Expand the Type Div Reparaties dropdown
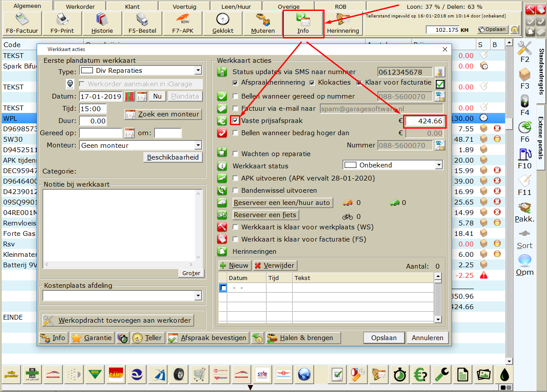The width and height of the screenshot is (547, 392). [198, 70]
